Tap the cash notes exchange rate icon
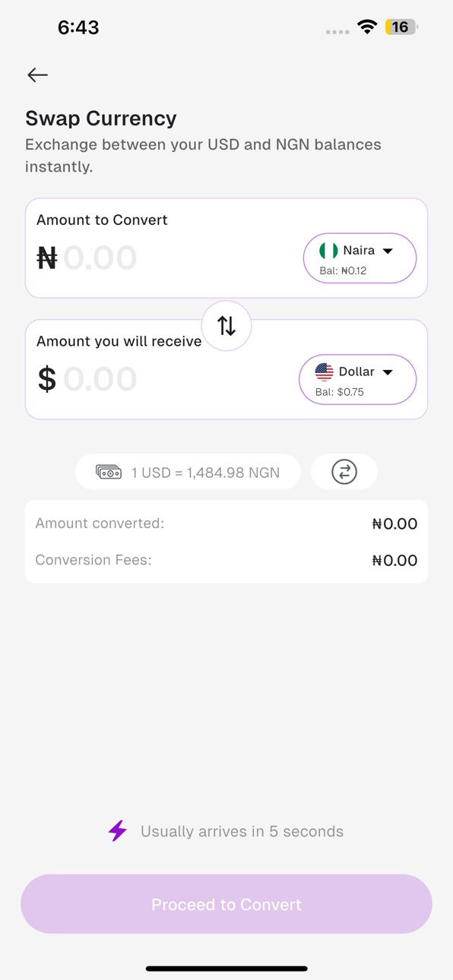 click(x=109, y=472)
